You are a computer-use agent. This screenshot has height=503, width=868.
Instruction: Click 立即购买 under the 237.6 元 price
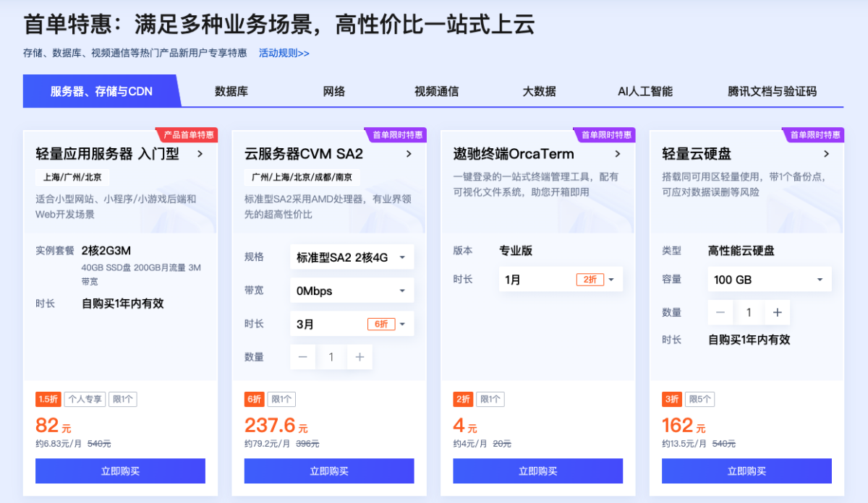(329, 471)
